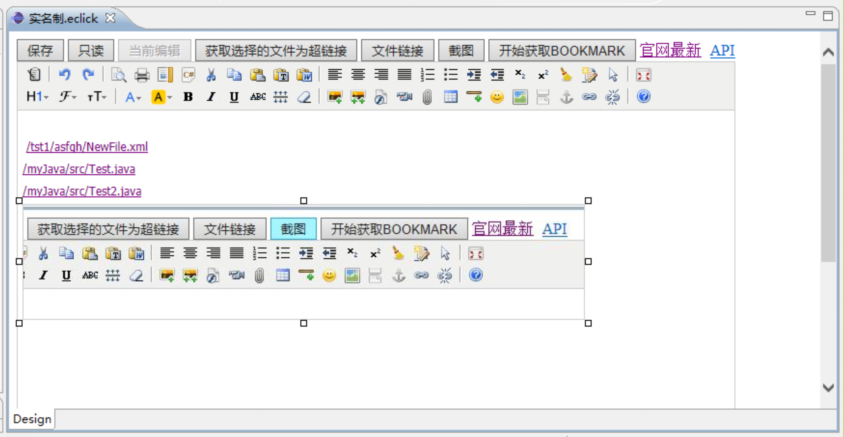Click the paste clipboard icon in first toolbar row
Image resolution: width=844 pixels, height=437 pixels.
(x=258, y=75)
